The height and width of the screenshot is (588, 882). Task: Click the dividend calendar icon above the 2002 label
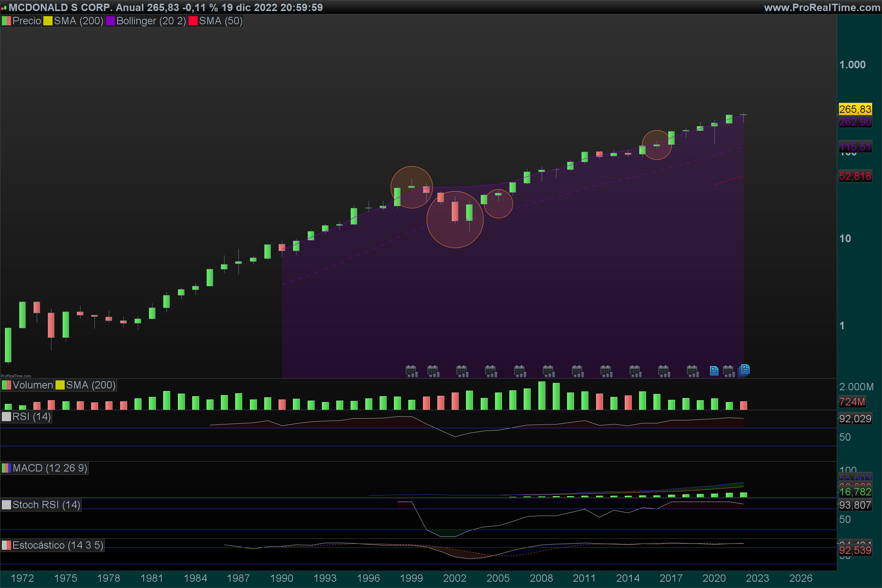tap(462, 371)
